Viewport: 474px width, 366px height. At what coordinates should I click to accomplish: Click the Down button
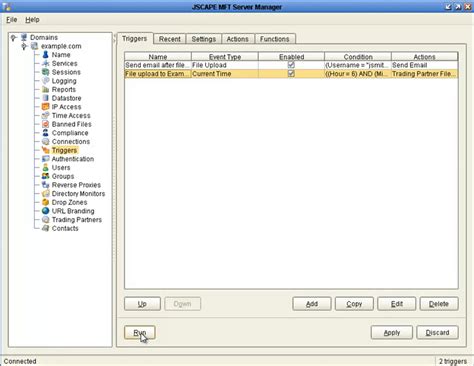[x=182, y=304]
